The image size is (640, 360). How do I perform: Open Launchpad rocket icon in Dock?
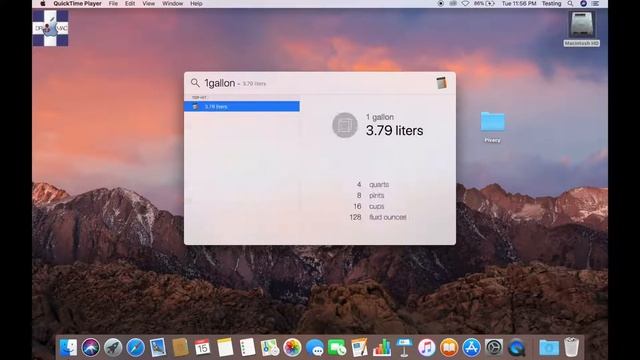113,348
